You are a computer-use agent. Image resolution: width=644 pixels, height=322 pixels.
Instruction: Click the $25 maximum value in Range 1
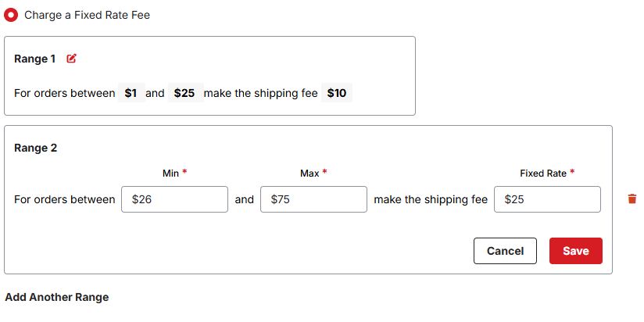(x=184, y=93)
